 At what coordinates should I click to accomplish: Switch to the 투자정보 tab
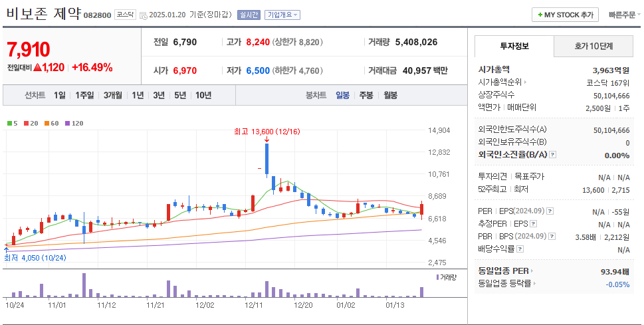click(514, 46)
